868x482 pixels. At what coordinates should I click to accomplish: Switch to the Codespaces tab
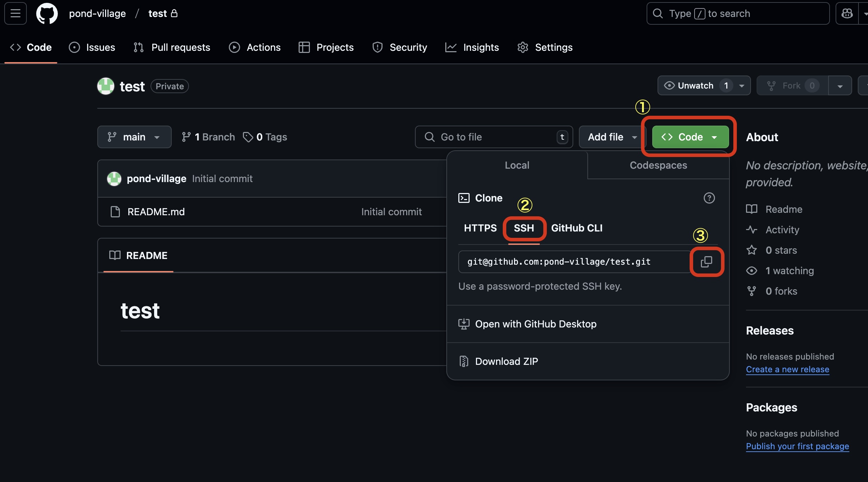(x=658, y=165)
